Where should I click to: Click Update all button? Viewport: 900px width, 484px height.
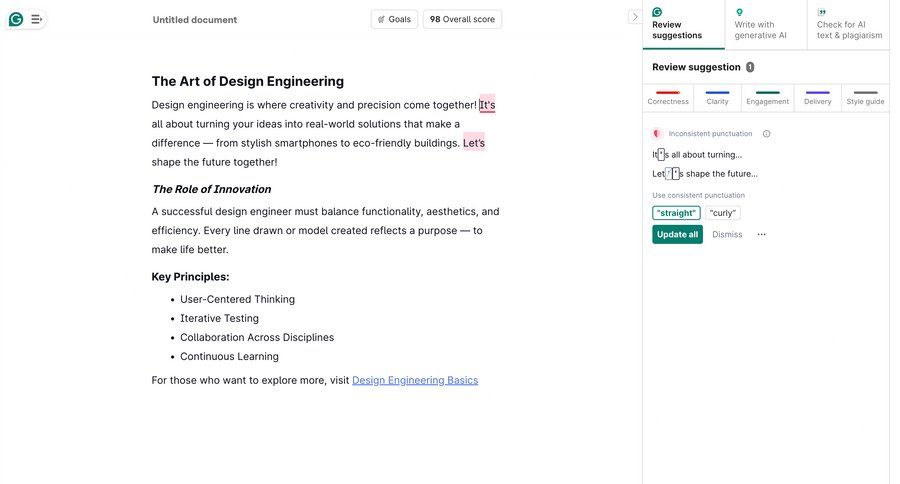[x=677, y=234]
